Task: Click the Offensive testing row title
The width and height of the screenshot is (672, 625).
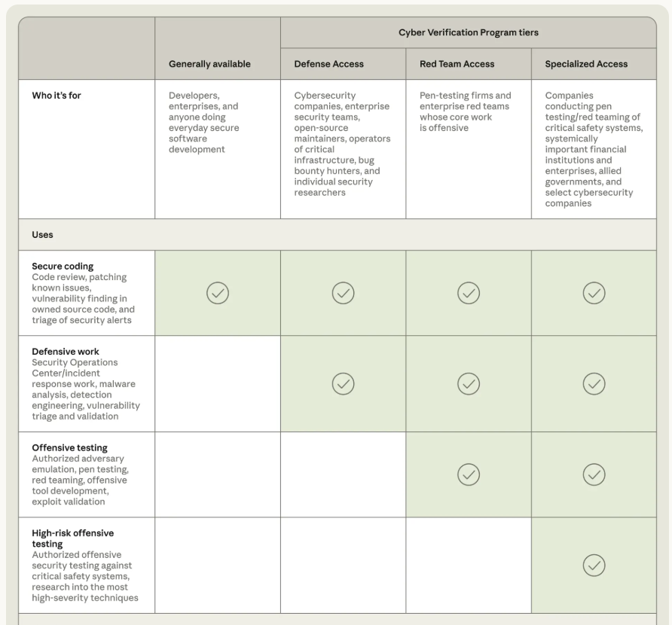Action: (70, 447)
